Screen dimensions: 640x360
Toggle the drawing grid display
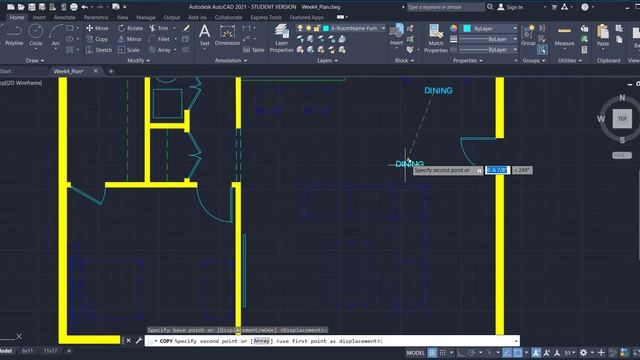tap(432, 353)
